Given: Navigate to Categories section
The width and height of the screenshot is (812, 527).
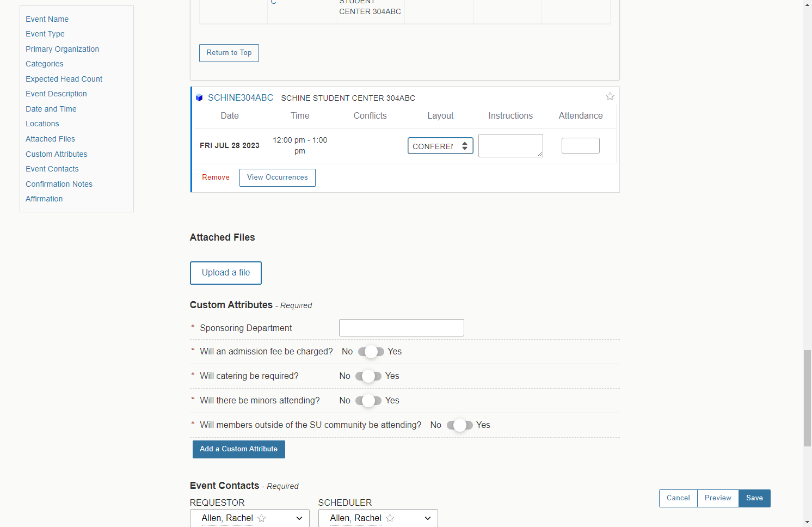Looking at the screenshot, I should point(45,64).
